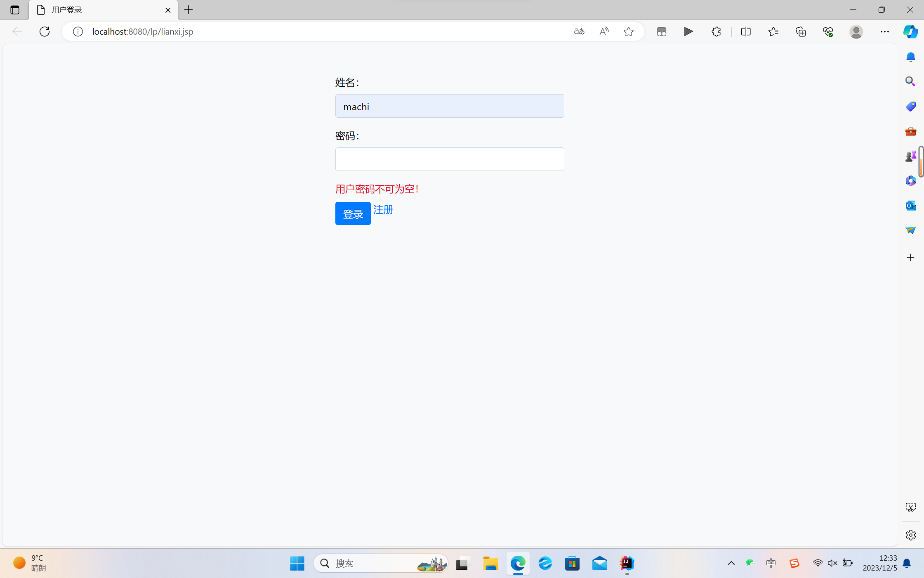Open Settings and more ellipsis menu
This screenshot has height=578, width=924.
pos(884,31)
